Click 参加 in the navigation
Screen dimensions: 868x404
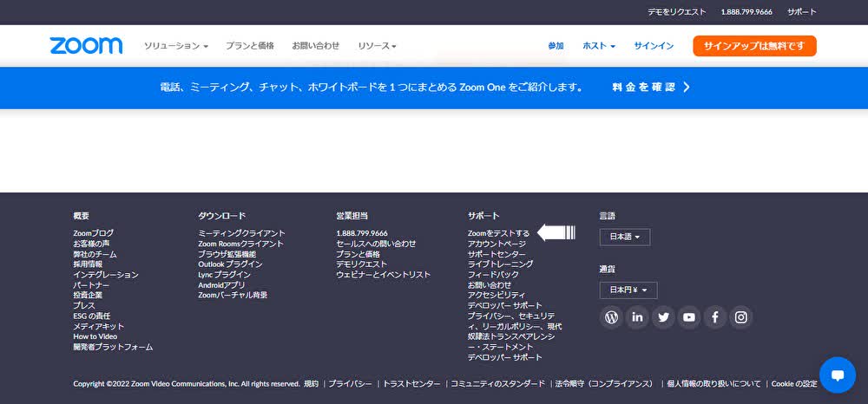click(x=556, y=46)
